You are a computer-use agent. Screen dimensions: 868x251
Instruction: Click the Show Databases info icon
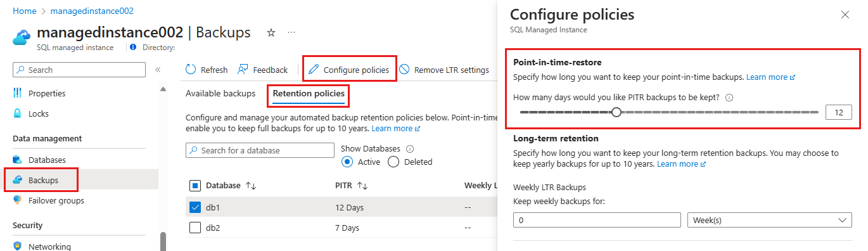pyautogui.click(x=410, y=149)
